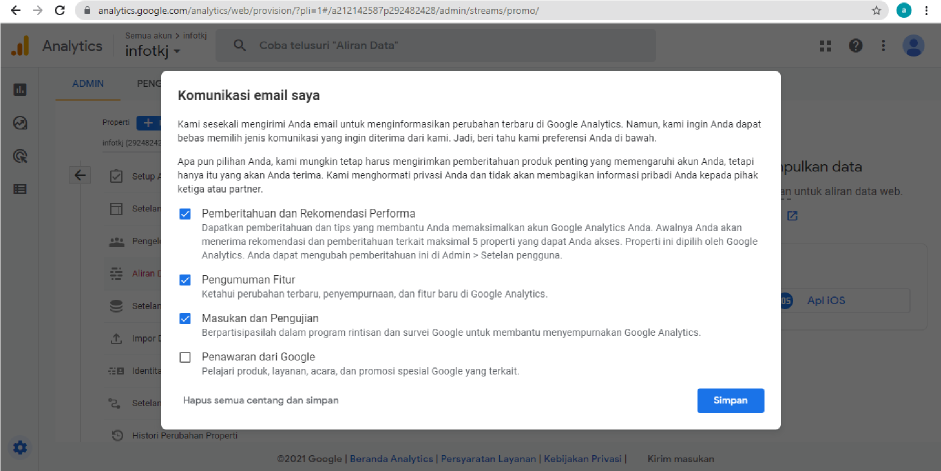Image resolution: width=941 pixels, height=471 pixels.
Task: Click the ©2021 Google footer text
Action: [309, 459]
